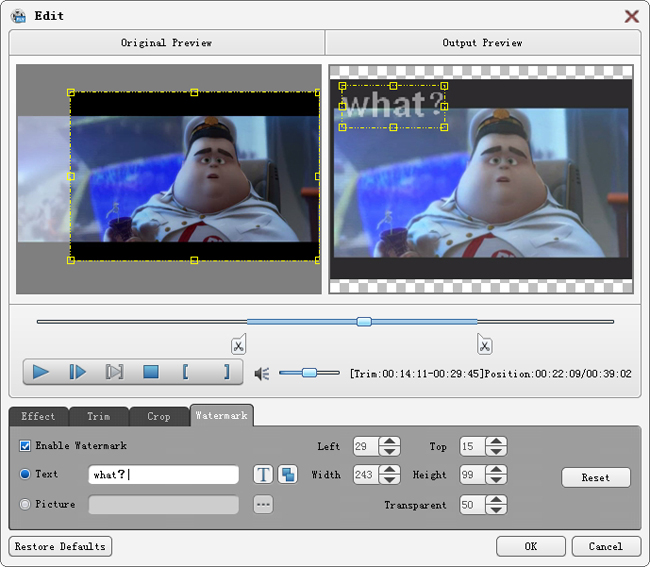Viewport: 650px width, 567px height.
Task: Click the Play button
Action: click(x=41, y=372)
